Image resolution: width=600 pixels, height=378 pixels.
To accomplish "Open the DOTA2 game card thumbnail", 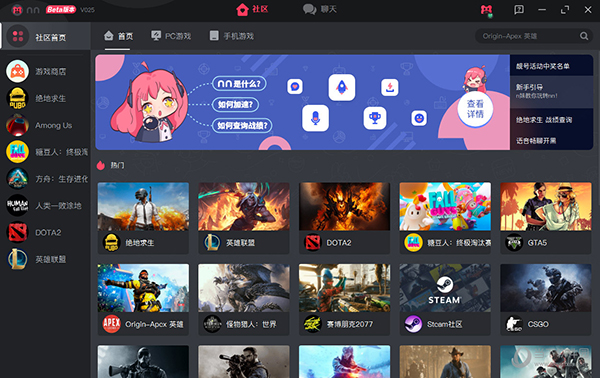I will (344, 206).
